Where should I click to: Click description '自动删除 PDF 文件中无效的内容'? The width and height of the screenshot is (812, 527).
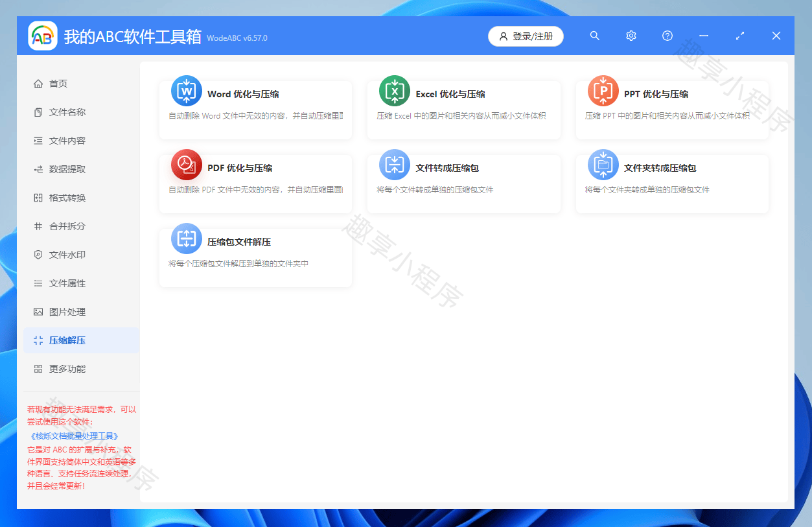pyautogui.click(x=255, y=190)
